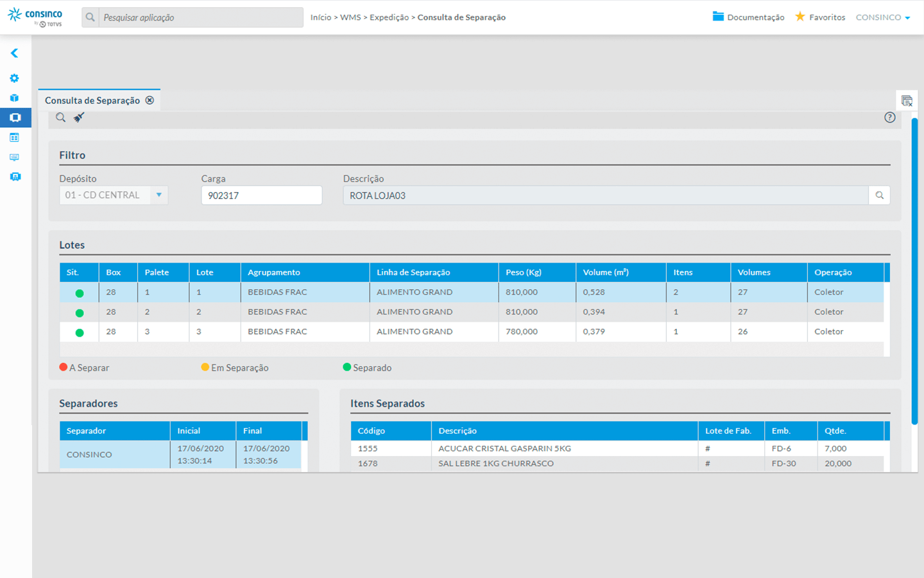Select the Consulta de Separação tab
Screen dimensions: 924x578
point(92,100)
